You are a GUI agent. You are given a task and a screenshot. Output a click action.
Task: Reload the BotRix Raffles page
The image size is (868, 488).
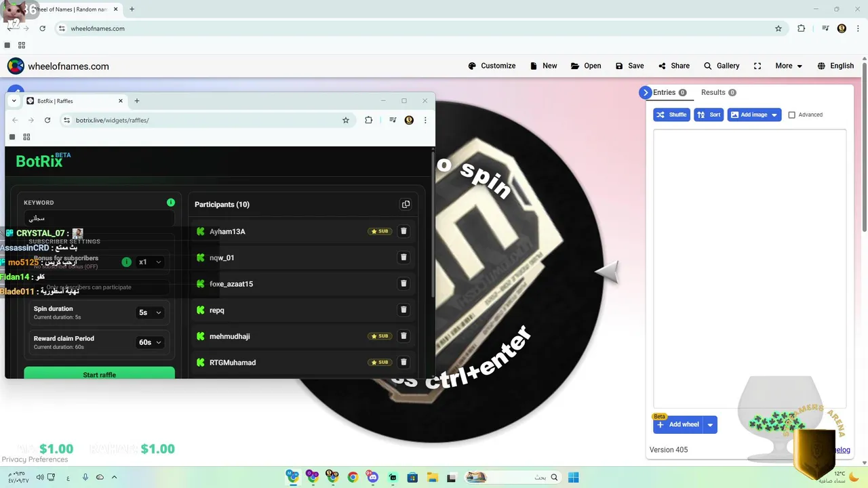pyautogui.click(x=47, y=120)
